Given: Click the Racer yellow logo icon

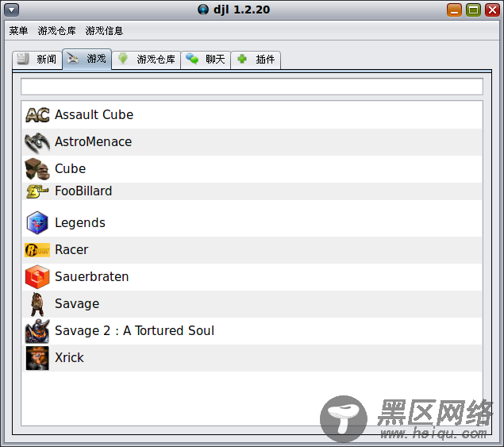Looking at the screenshot, I should [x=37, y=250].
